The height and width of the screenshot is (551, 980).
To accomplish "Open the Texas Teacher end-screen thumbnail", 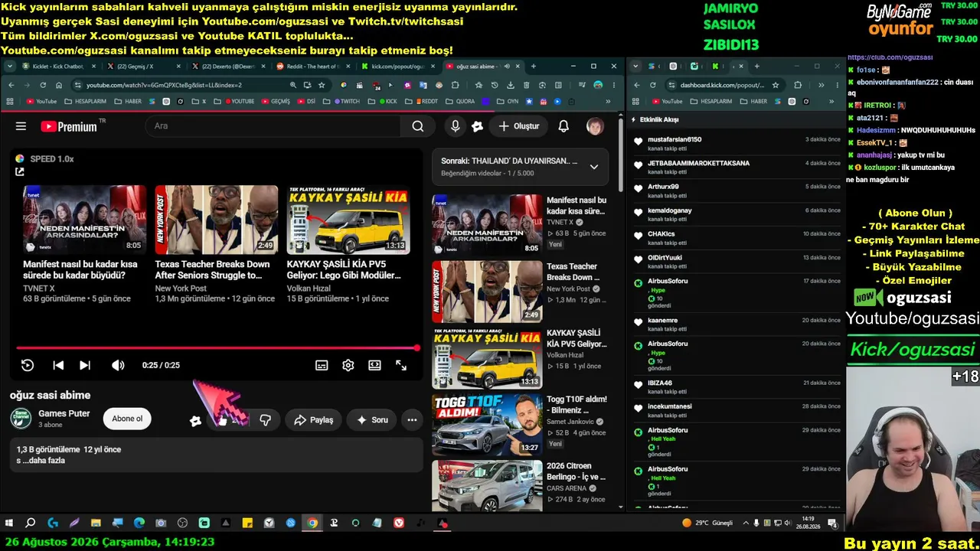I will coord(217,220).
